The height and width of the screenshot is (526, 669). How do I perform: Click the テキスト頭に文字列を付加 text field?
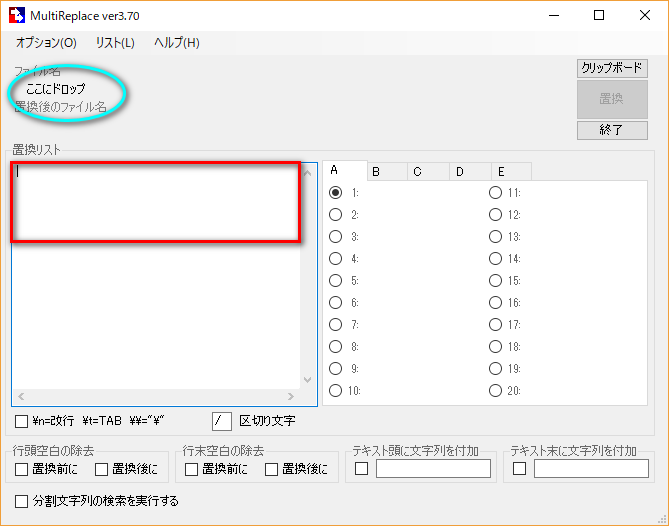coord(433,469)
